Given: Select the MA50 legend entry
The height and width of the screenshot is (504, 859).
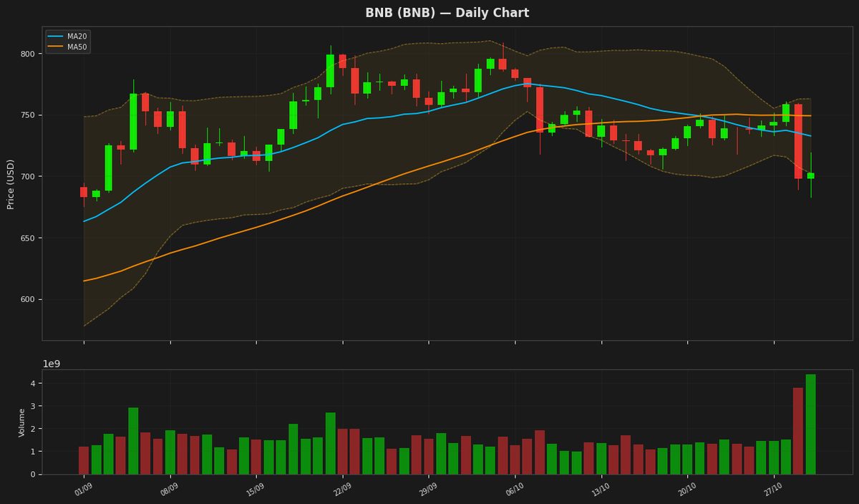Looking at the screenshot, I should (x=69, y=47).
